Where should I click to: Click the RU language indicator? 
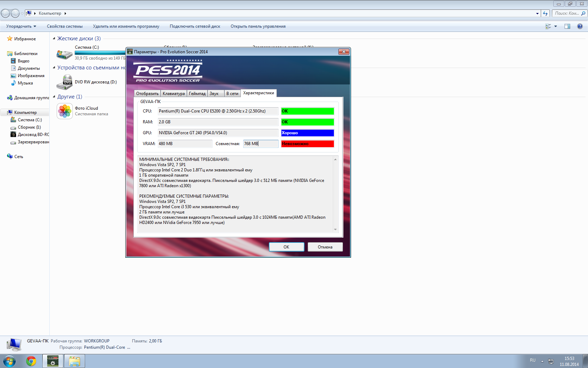(533, 360)
